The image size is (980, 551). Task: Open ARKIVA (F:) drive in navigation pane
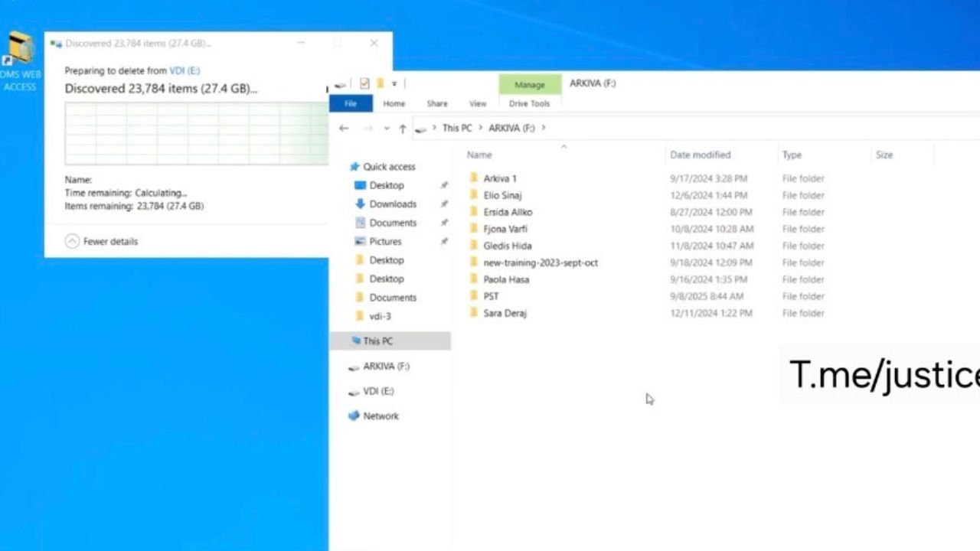[x=386, y=367]
